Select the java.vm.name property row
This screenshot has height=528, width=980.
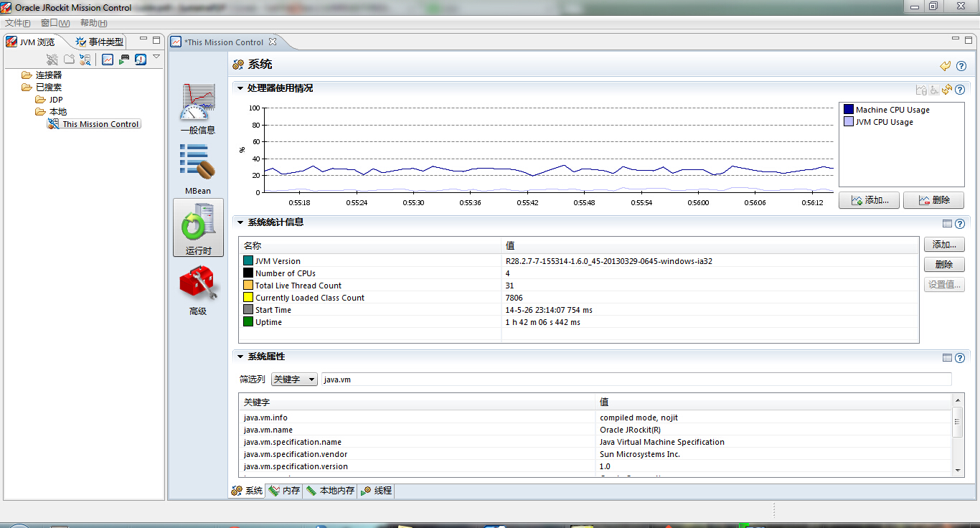(595, 430)
